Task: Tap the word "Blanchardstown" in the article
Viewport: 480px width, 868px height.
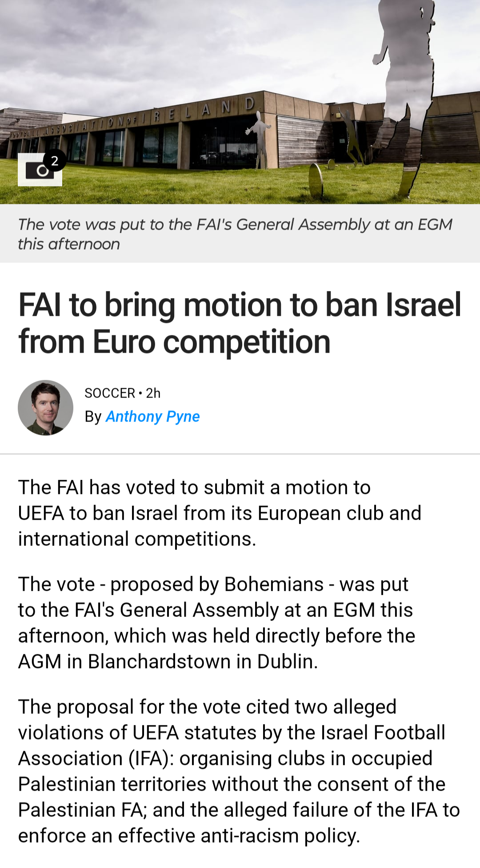Action: pos(160,661)
